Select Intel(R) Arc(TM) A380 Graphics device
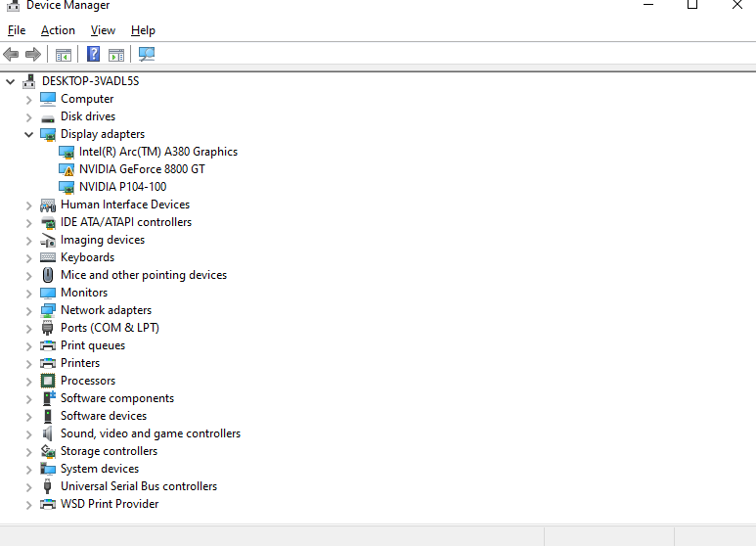This screenshot has width=756, height=546. (157, 152)
